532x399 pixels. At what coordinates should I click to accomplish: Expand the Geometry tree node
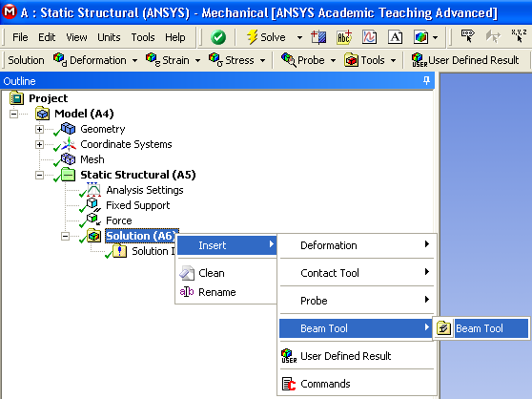(x=39, y=129)
